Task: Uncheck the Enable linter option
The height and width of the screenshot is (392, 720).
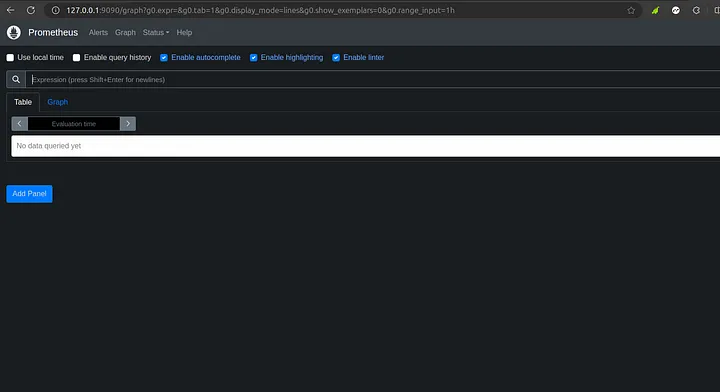Action: pyautogui.click(x=336, y=57)
